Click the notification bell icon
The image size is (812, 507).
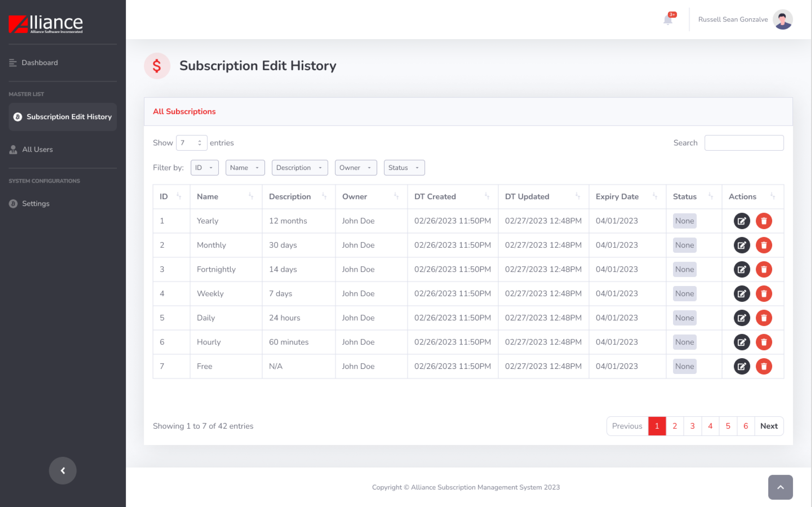(x=668, y=20)
